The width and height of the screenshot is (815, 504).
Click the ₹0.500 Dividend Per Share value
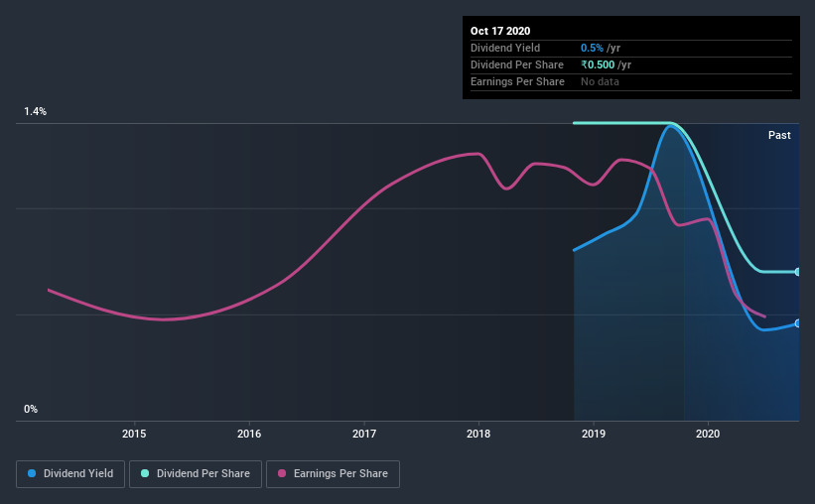pos(598,64)
